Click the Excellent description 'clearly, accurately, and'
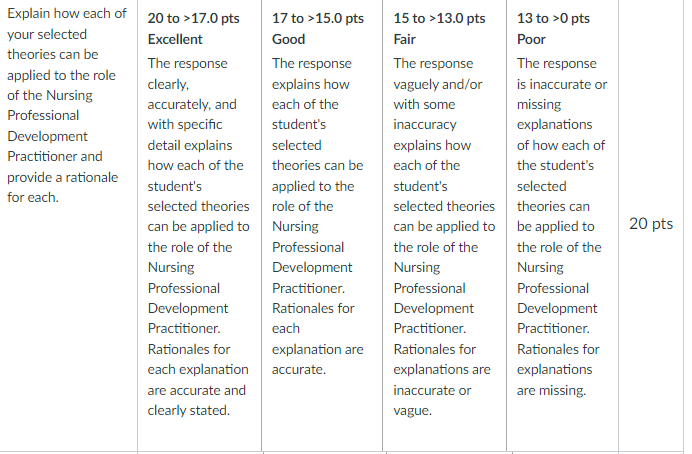This screenshot has height=454, width=692. 192,94
